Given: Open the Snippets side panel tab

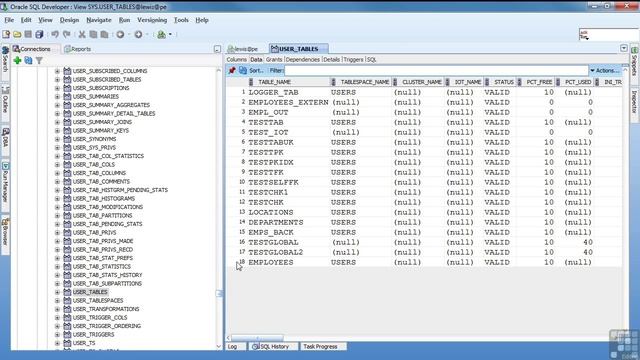Looking at the screenshot, I should (635, 62).
